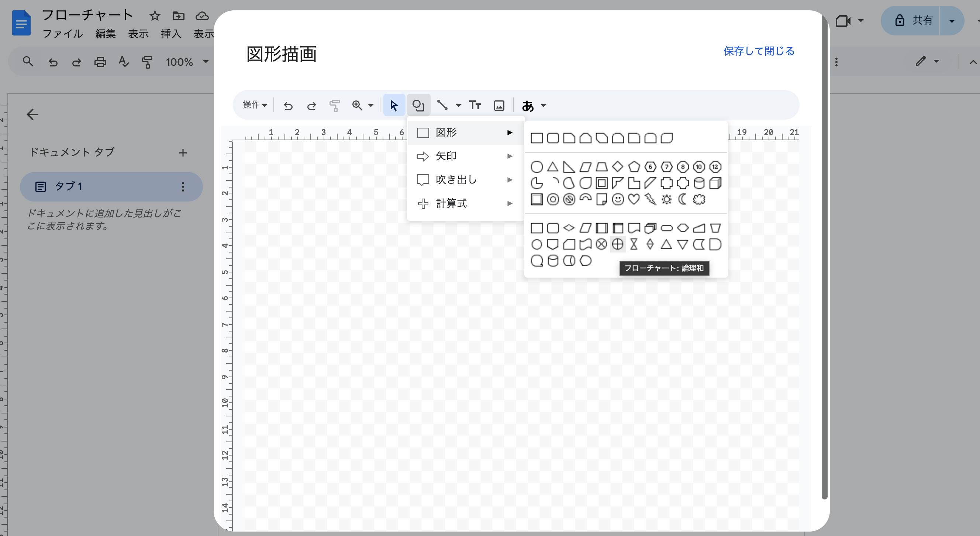Click the insert image icon
Screen dimensions: 980x536
499,106
